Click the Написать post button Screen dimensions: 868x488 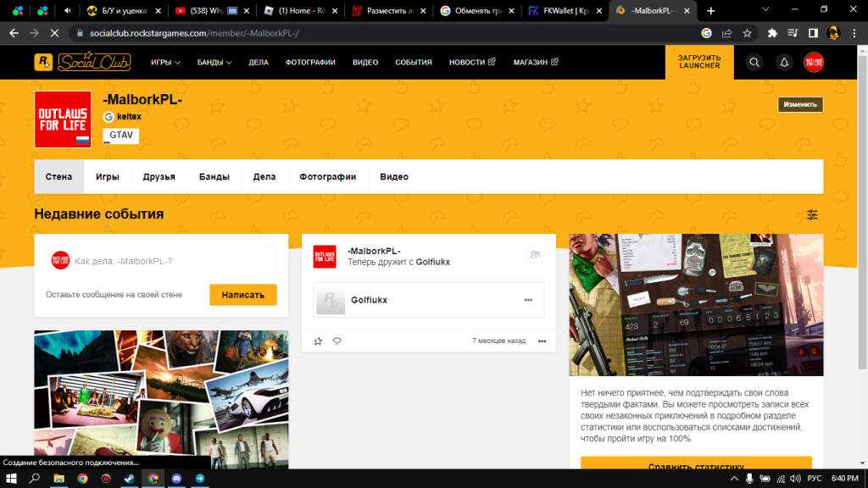(243, 295)
